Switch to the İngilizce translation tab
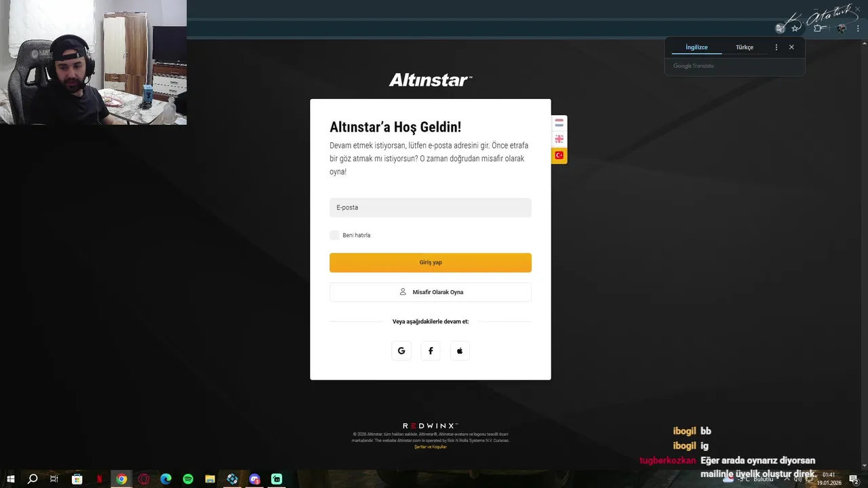The height and width of the screenshot is (488, 868). coord(696,47)
